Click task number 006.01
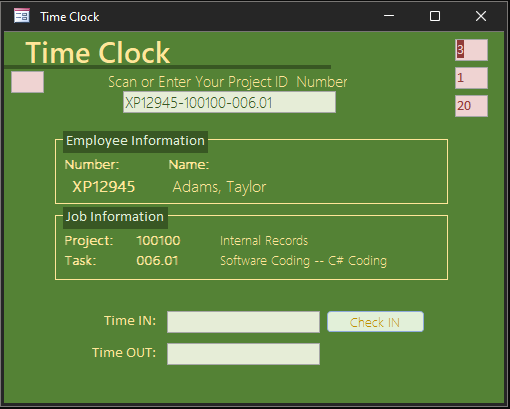Screen dimensions: 510x409 click(x=157, y=261)
